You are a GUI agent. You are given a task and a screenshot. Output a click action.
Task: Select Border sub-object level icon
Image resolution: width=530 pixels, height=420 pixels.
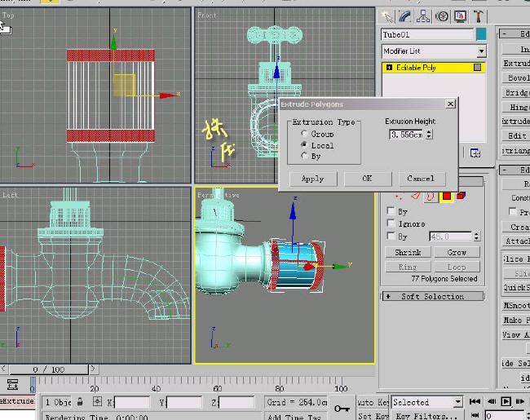pos(431,196)
